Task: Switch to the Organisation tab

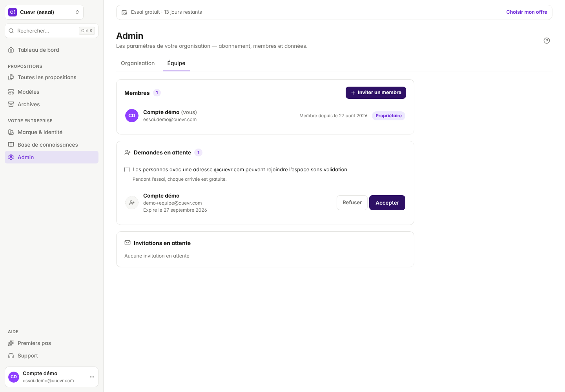Action: pyautogui.click(x=138, y=63)
